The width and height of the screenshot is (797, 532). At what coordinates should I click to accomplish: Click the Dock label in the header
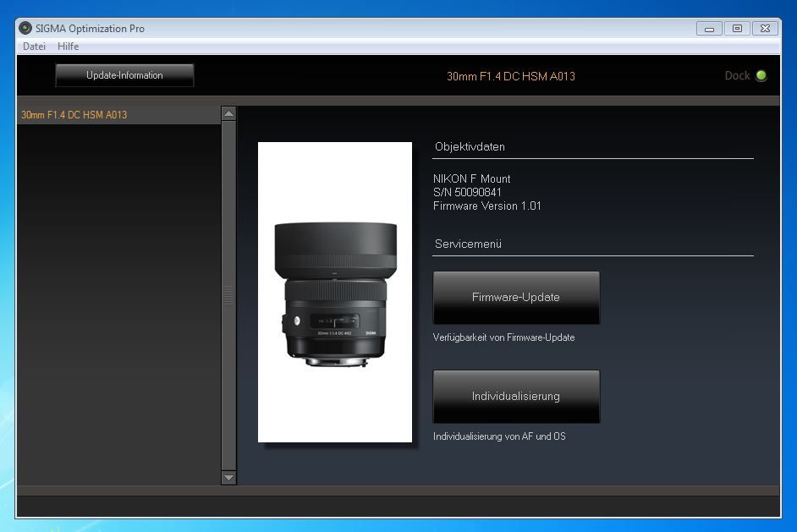(737, 76)
